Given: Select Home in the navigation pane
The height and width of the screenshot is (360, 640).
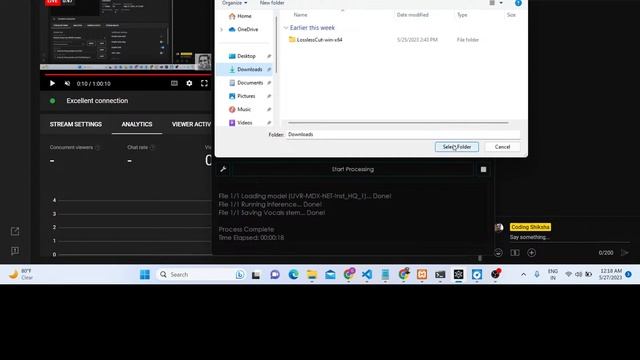Looking at the screenshot, I should point(244,16).
